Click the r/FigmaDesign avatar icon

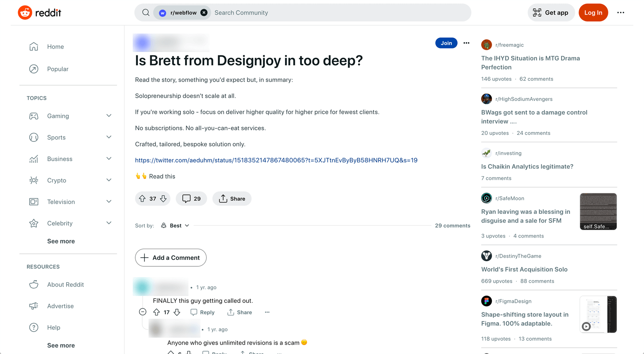click(486, 301)
